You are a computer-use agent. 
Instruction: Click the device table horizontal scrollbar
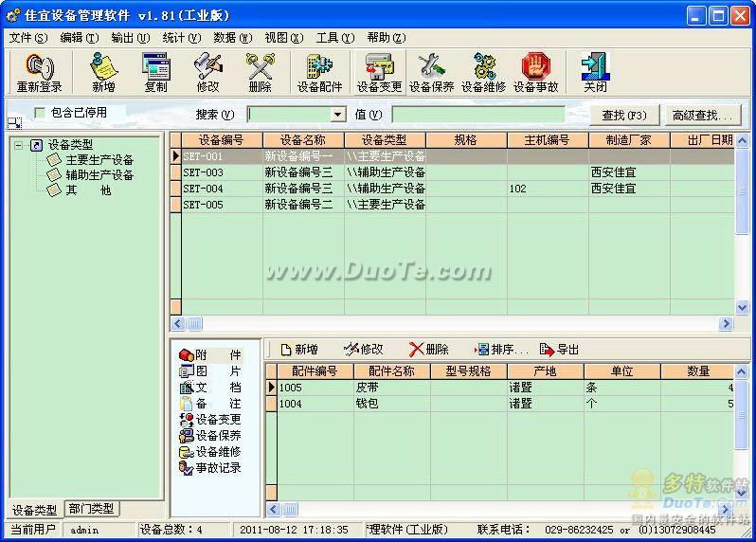tap(455, 323)
